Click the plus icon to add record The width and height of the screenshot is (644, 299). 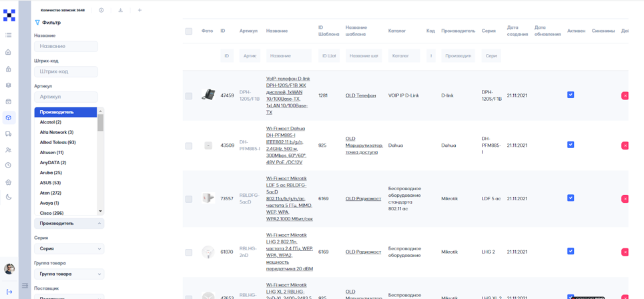pyautogui.click(x=139, y=10)
